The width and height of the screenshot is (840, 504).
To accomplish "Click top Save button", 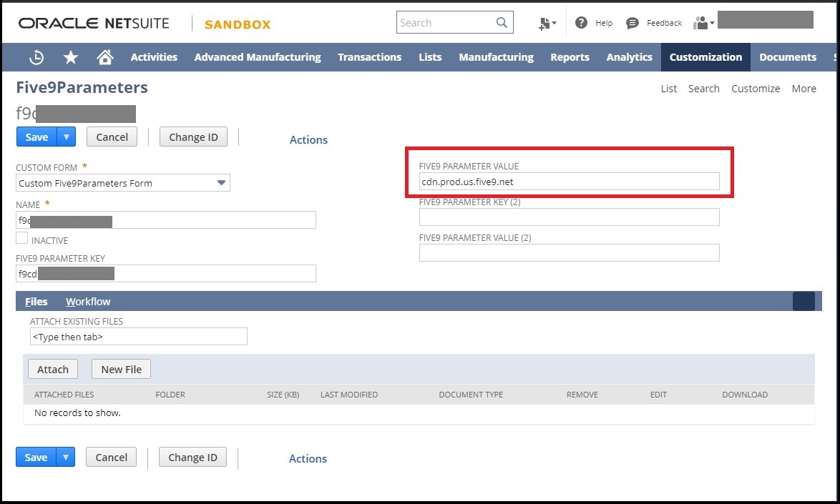I will tap(37, 137).
